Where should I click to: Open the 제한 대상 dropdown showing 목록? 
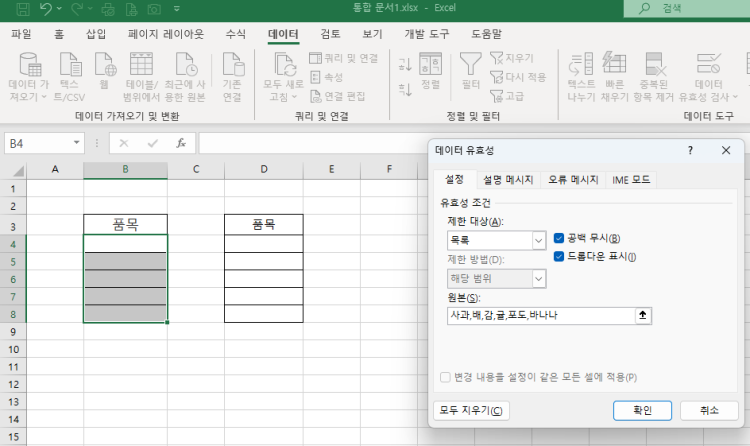pos(538,240)
